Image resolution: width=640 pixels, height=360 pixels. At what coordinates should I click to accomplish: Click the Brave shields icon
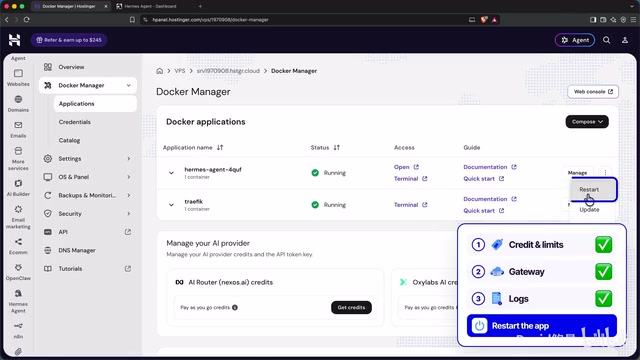(x=484, y=20)
